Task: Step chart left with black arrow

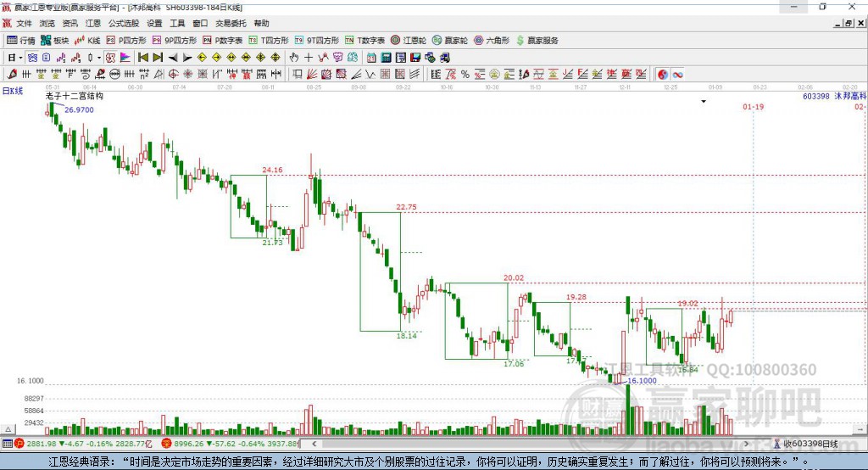Action: click(173, 58)
